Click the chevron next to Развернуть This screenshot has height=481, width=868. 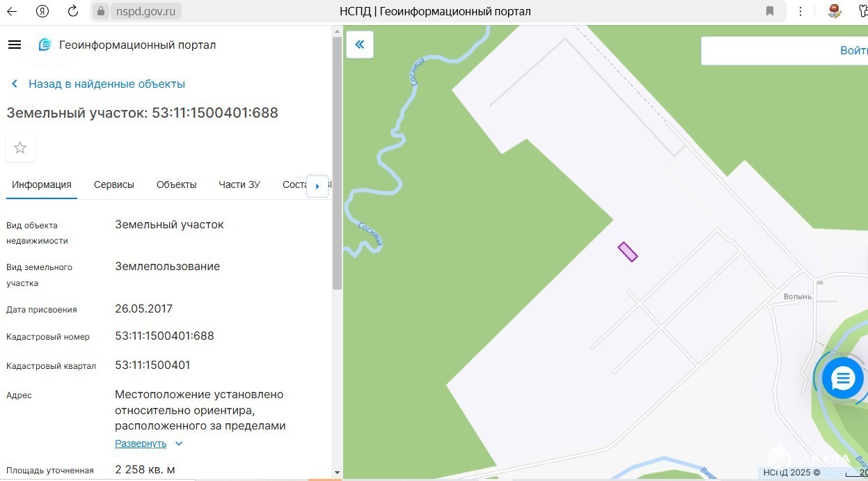click(x=179, y=443)
